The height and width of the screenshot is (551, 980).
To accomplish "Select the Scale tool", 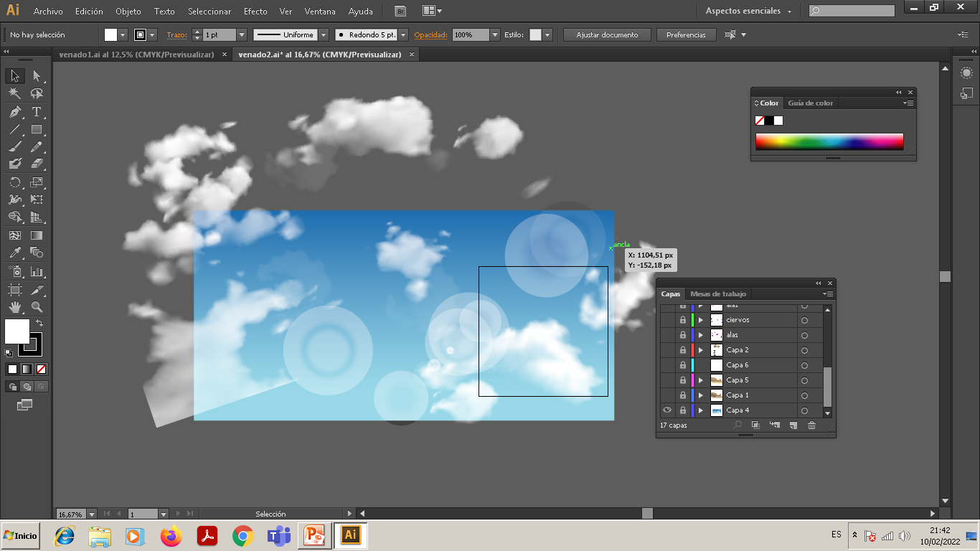I will click(37, 182).
